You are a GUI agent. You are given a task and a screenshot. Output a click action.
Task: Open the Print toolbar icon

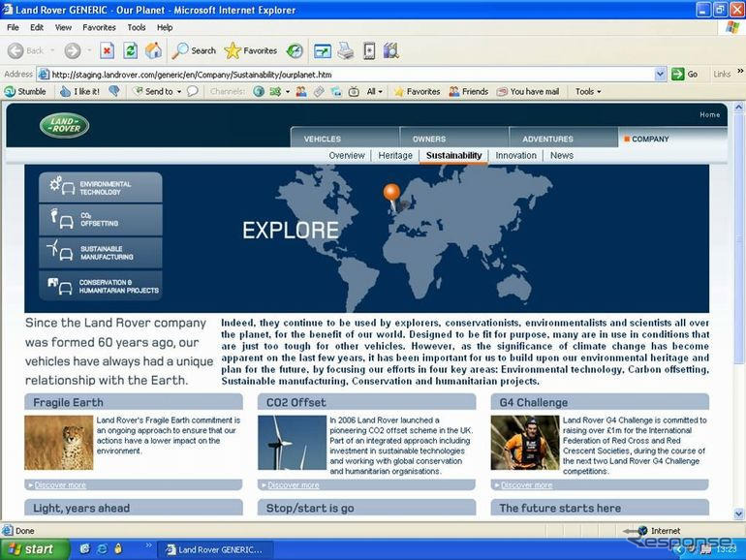345,50
